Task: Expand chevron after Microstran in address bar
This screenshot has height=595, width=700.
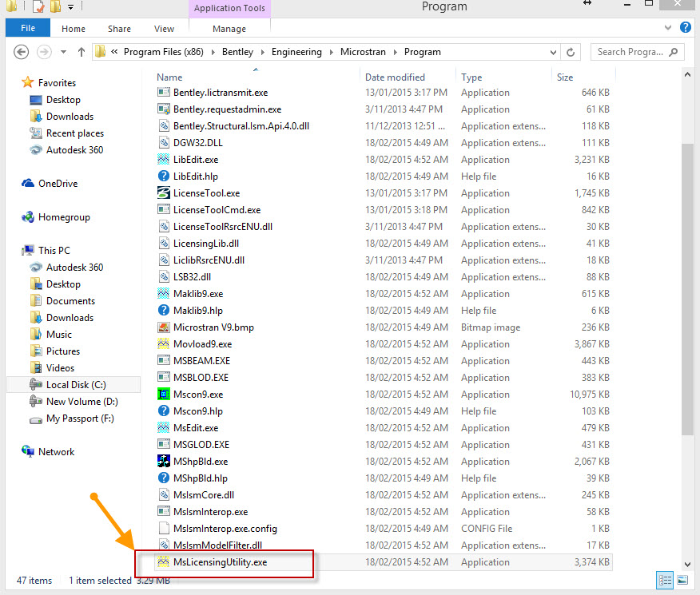Action: coord(395,52)
